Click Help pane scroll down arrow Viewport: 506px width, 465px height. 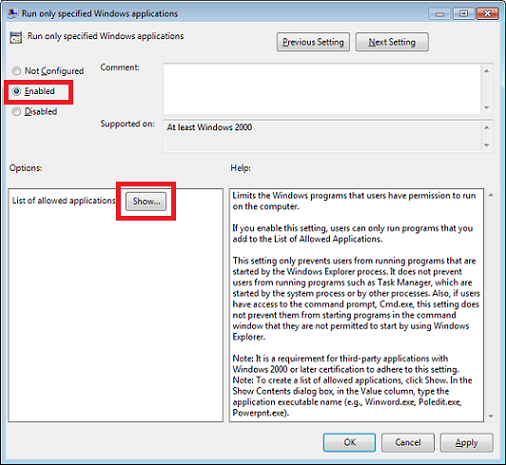491,416
